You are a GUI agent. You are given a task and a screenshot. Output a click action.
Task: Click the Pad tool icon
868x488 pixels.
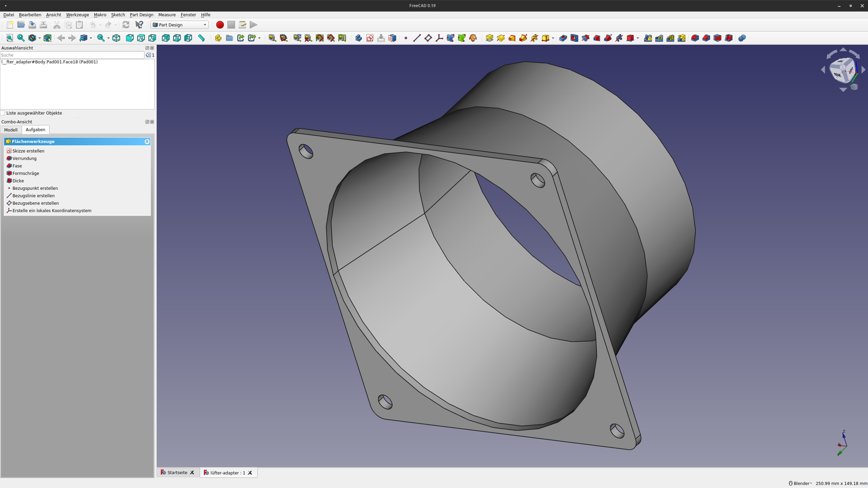click(x=489, y=38)
